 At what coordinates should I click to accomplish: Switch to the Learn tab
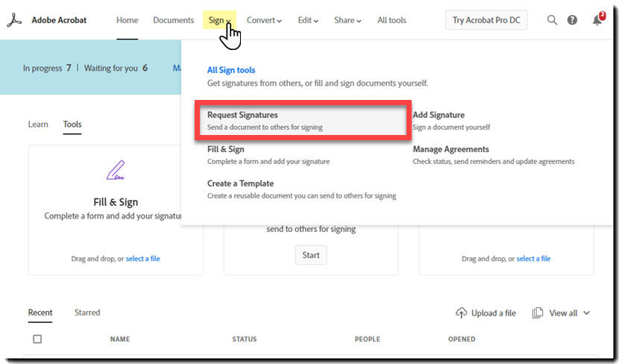pyautogui.click(x=38, y=124)
